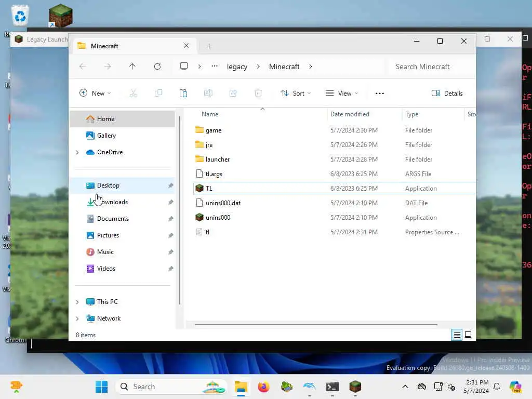The height and width of the screenshot is (399, 532).
Task: Click the Search Minecraft field
Action: (x=431, y=66)
